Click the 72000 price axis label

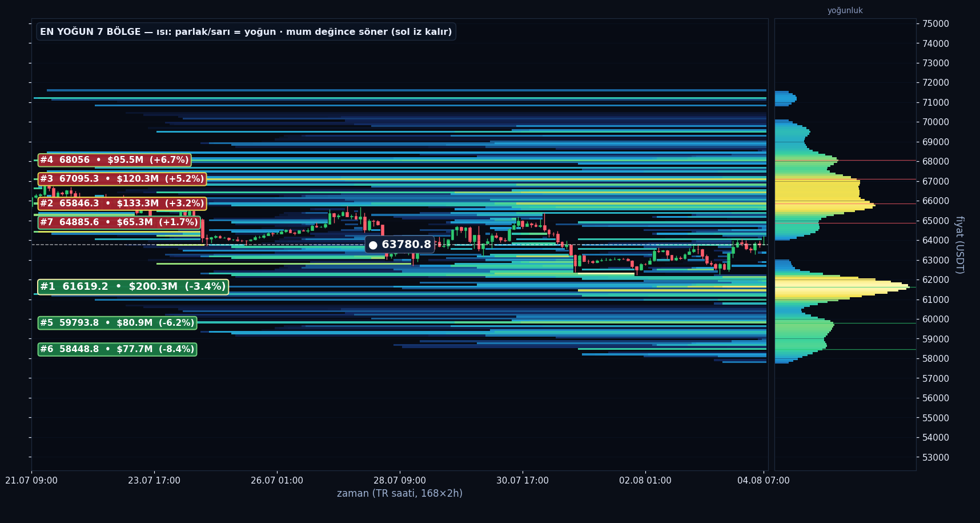coord(935,83)
